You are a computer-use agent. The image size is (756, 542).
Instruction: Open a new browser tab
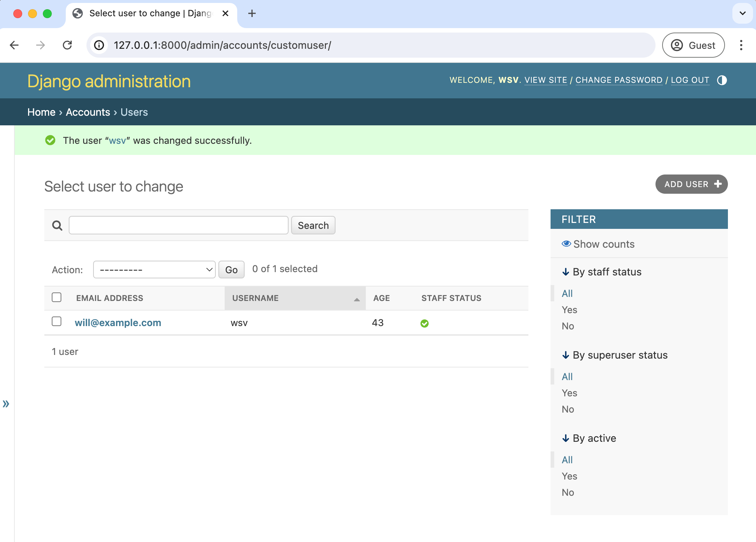click(x=252, y=14)
